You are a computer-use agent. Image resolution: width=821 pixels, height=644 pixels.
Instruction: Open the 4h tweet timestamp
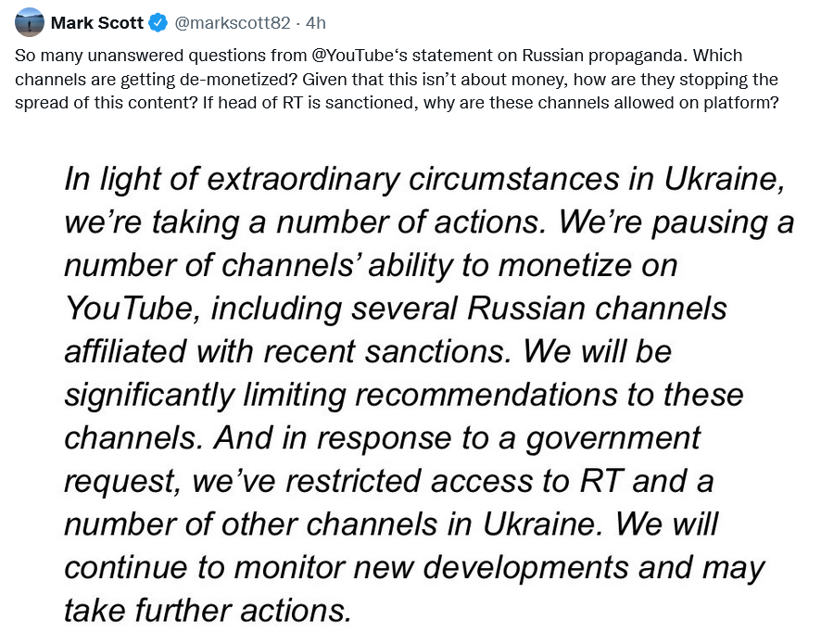[x=316, y=21]
